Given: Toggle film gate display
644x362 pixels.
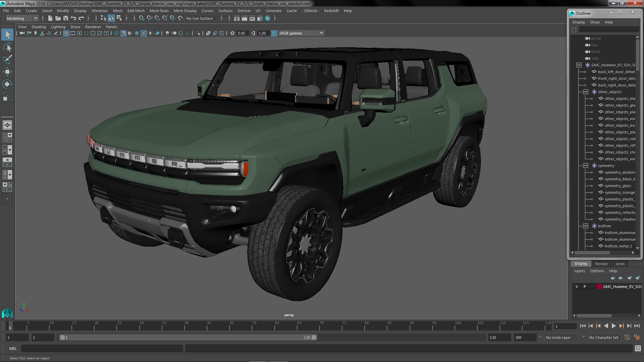Looking at the screenshot, I should coord(73,33).
